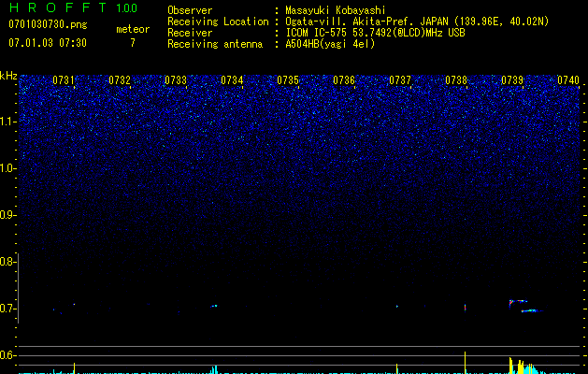The height and width of the screenshot is (374, 588).
Task: Click the 1.1 kHz axis label
Action: point(8,122)
